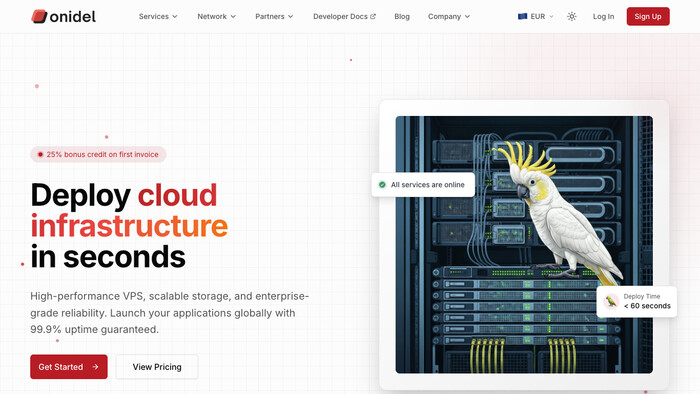Click the arrow icon in Get Started
Screen dimensions: 700x394
[x=95, y=367]
